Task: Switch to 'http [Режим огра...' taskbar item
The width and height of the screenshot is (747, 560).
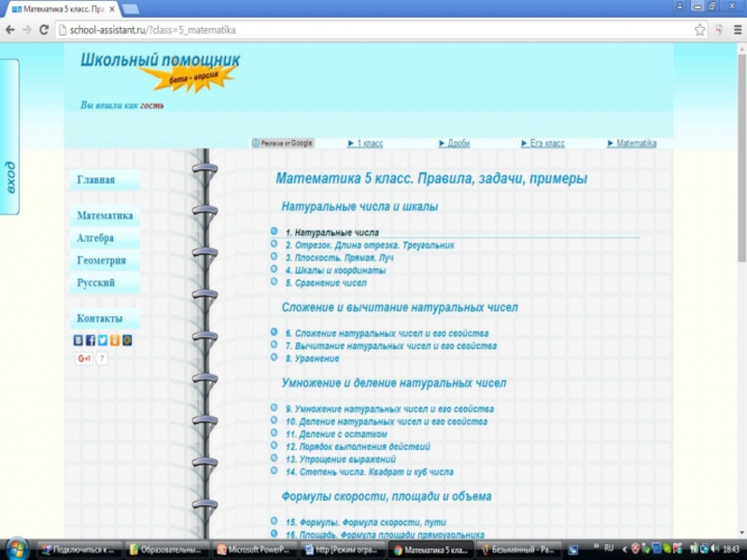Action: click(x=342, y=550)
